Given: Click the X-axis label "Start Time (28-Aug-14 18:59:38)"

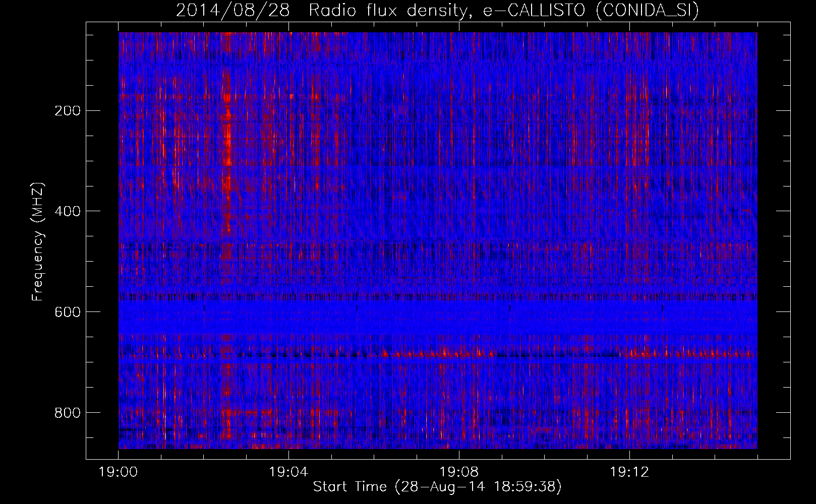Looking at the screenshot, I should tap(437, 487).
